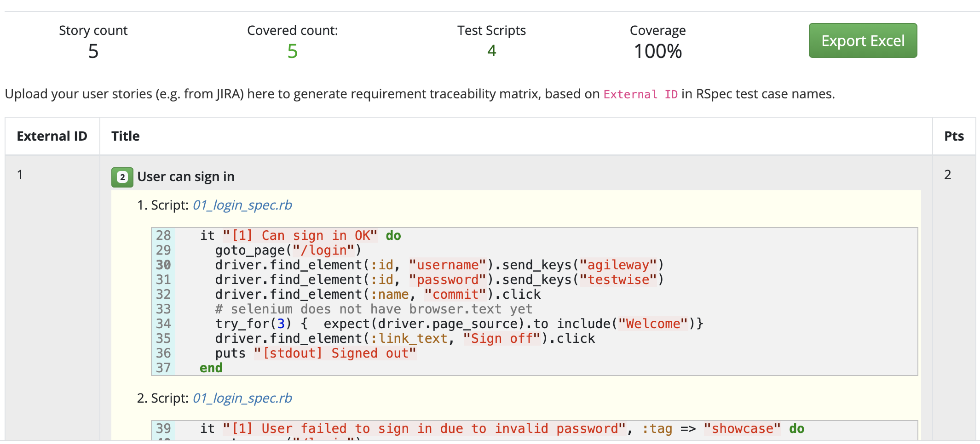This screenshot has width=980, height=444.
Task: Click code line number 28
Action: [x=163, y=235]
